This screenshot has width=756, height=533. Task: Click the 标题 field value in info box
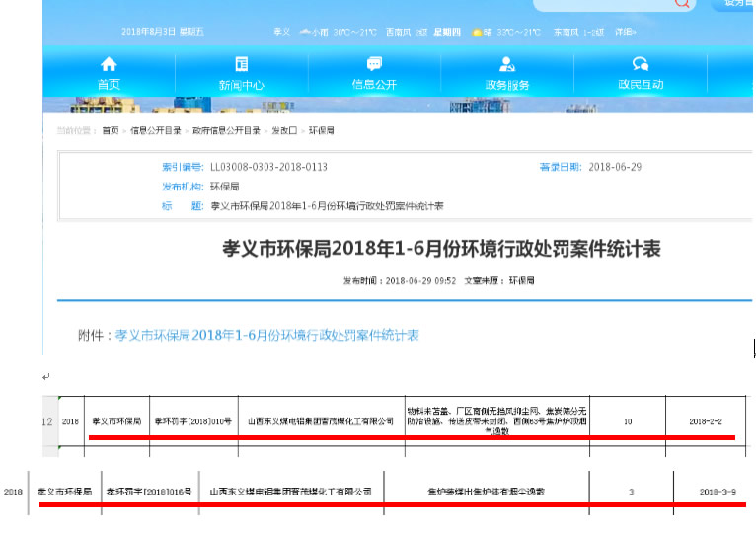(x=327, y=206)
